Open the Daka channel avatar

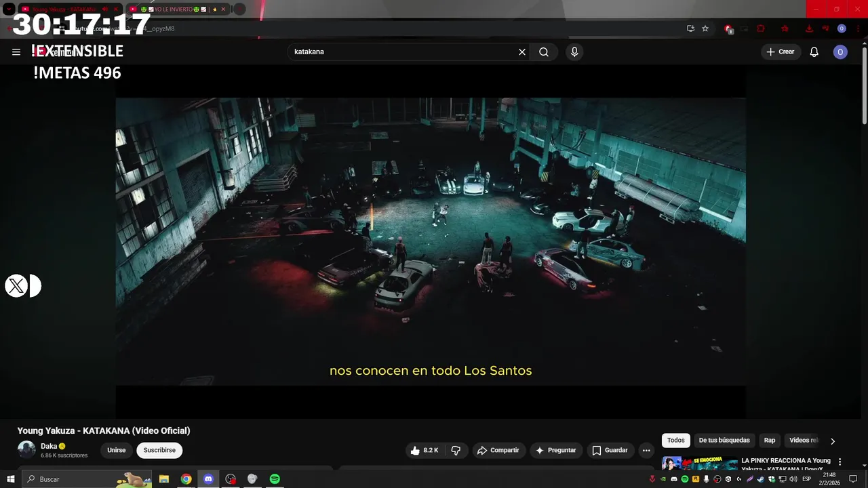click(x=26, y=450)
